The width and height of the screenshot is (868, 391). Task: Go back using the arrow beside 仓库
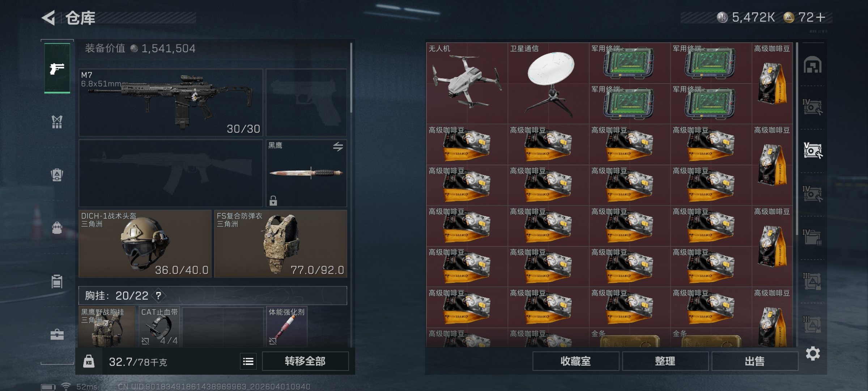tap(48, 18)
